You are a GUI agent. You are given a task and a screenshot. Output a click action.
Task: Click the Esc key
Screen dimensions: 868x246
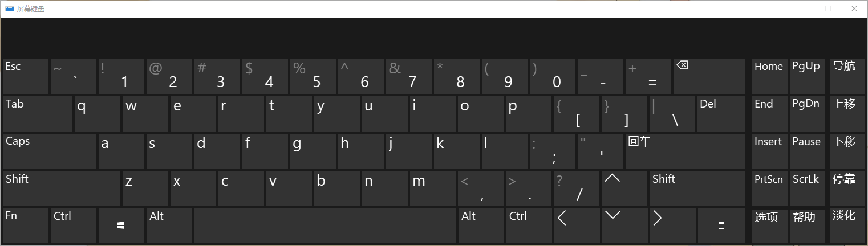point(26,76)
